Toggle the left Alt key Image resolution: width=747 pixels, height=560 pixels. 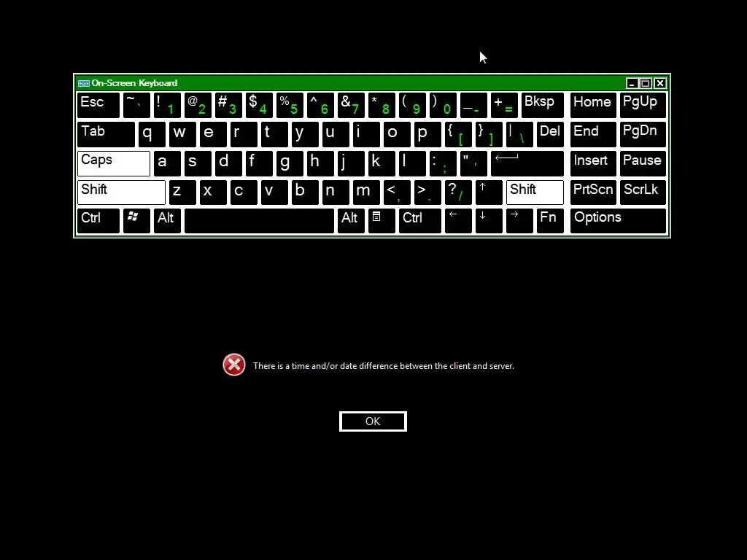point(167,221)
